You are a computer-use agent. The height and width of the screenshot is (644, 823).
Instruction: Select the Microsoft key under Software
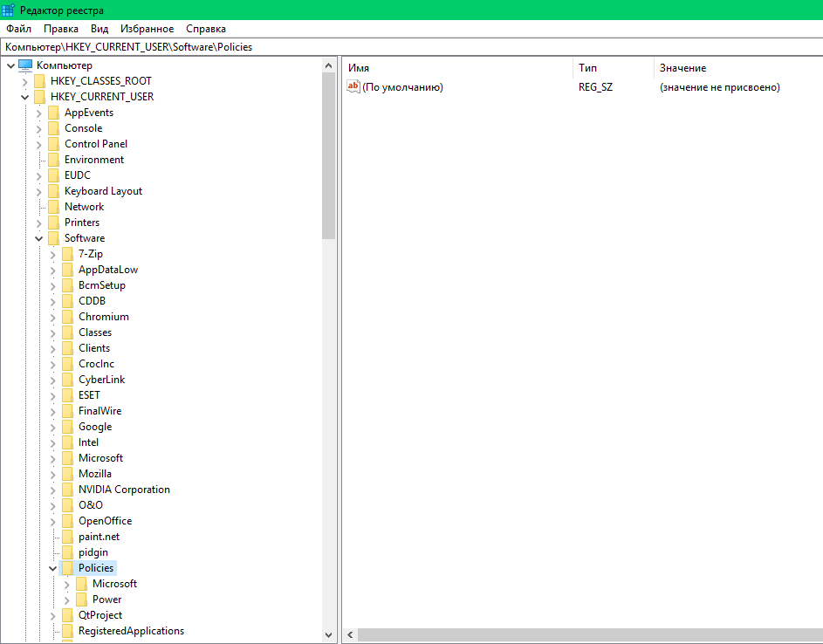100,458
